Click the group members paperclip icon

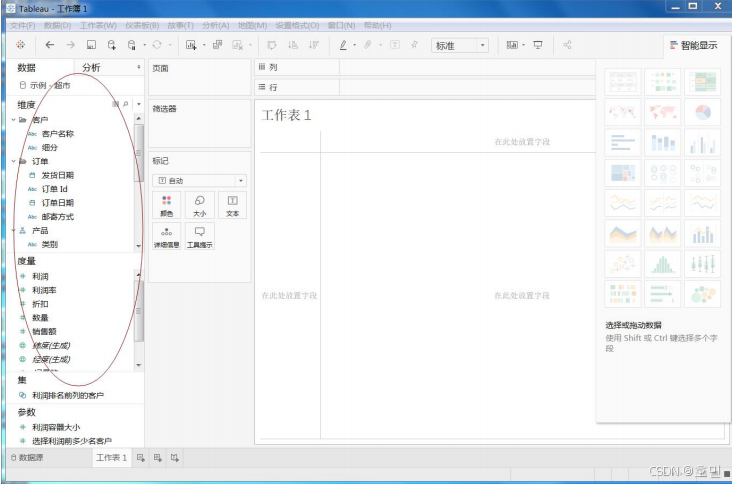click(x=368, y=45)
